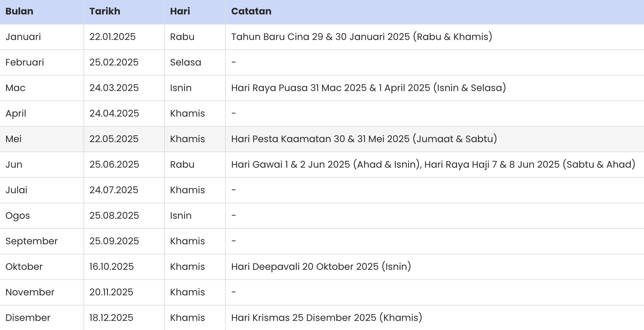Select the Julai month cell
644x330 pixels.
[16, 190]
